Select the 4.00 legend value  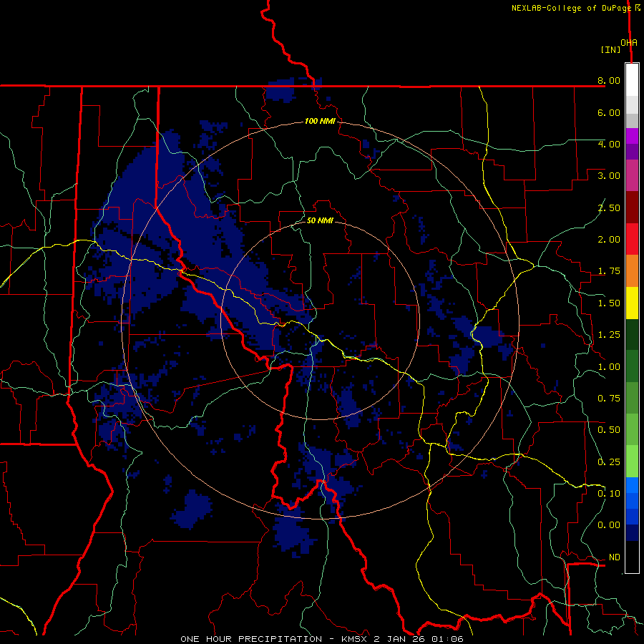click(609, 144)
